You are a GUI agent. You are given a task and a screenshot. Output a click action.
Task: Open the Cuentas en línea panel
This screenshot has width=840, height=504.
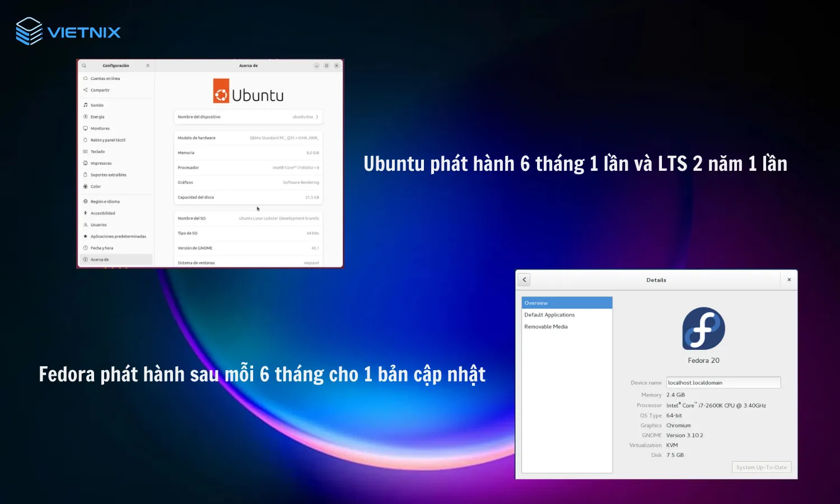[116, 78]
